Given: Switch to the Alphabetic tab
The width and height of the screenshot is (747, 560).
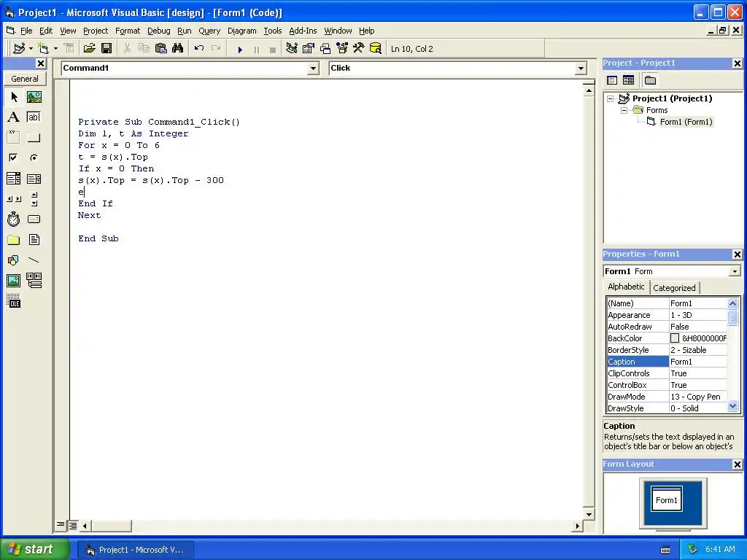Looking at the screenshot, I should click(626, 287).
